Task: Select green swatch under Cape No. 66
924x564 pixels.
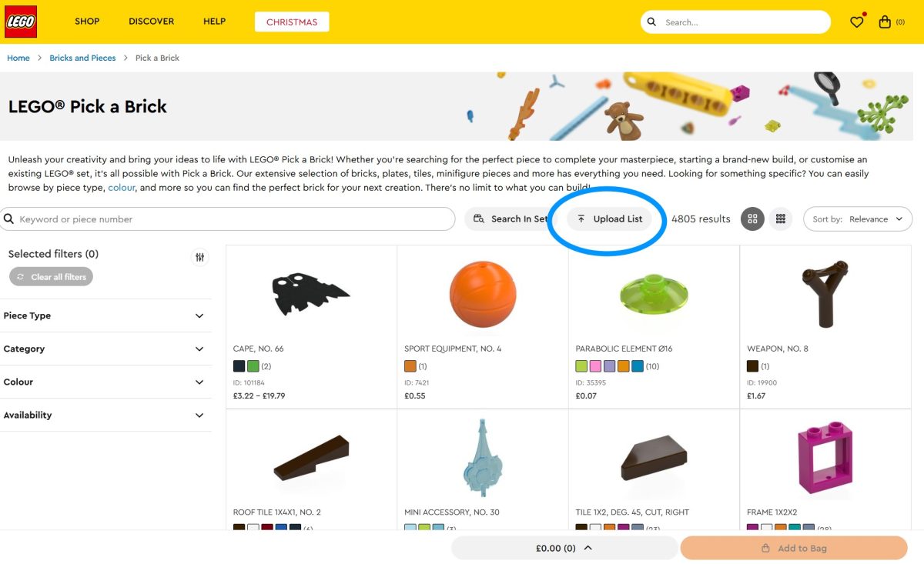Action: click(253, 366)
